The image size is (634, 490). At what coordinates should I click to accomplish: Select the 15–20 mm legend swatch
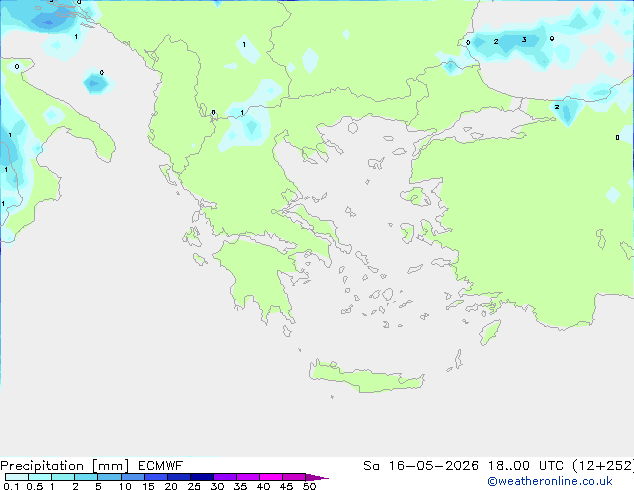tap(156, 477)
